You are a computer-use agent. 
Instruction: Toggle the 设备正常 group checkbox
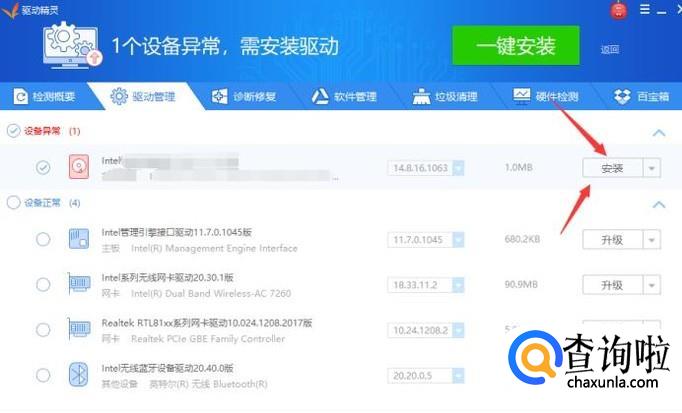pyautogui.click(x=13, y=202)
